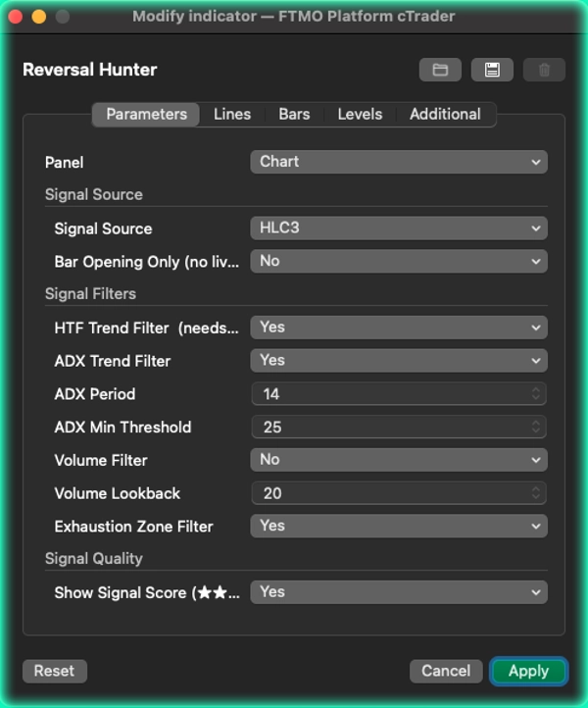
Task: Open the HTF Trend Filter dropdown
Action: (x=399, y=328)
